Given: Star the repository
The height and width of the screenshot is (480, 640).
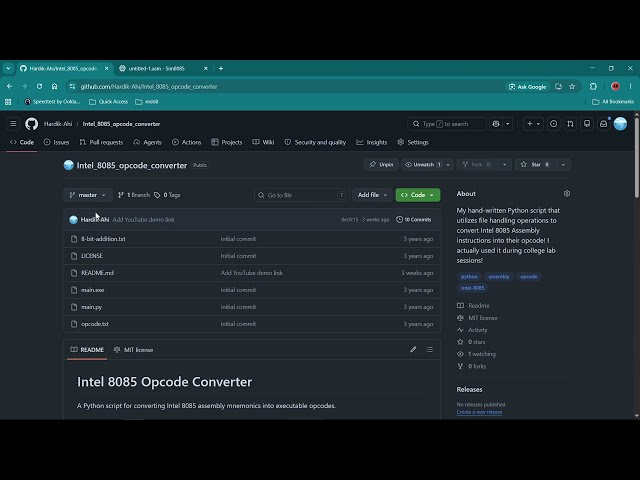Looking at the screenshot, I should point(536,164).
